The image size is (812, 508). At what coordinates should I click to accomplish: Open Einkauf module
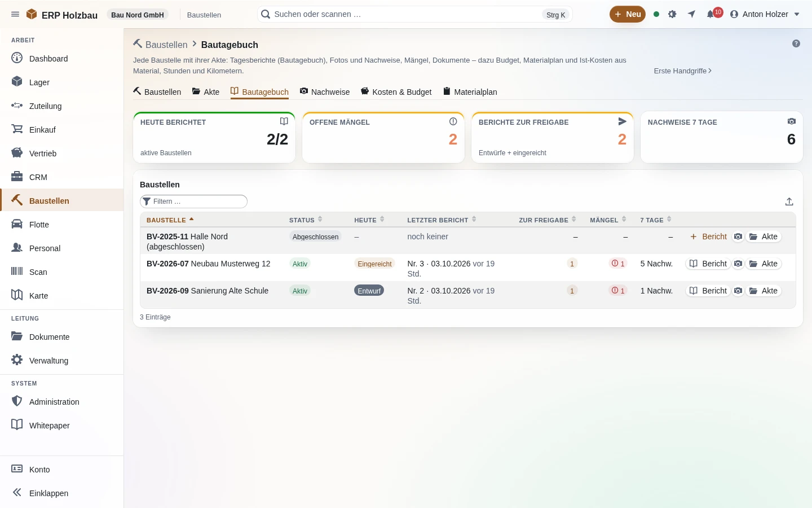click(62, 129)
